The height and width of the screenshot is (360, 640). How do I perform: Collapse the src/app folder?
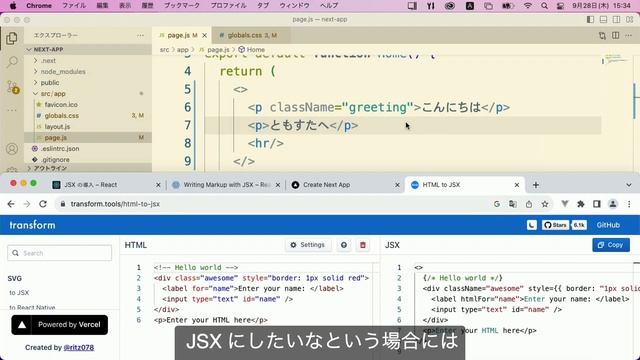[88, 93]
